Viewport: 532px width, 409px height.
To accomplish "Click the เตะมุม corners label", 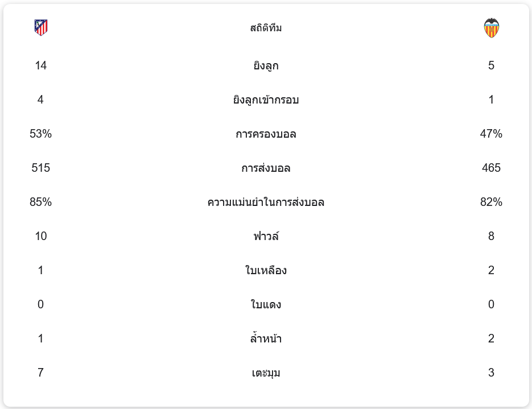I will [x=266, y=373].
